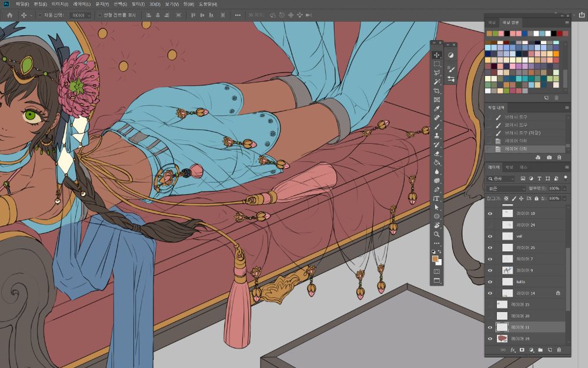Open the Fill 100% dropdown arrow
The image size is (588, 368).
click(564, 198)
